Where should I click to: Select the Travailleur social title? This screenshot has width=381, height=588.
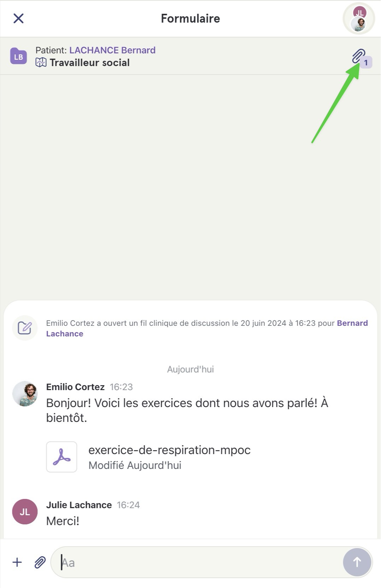pos(90,63)
